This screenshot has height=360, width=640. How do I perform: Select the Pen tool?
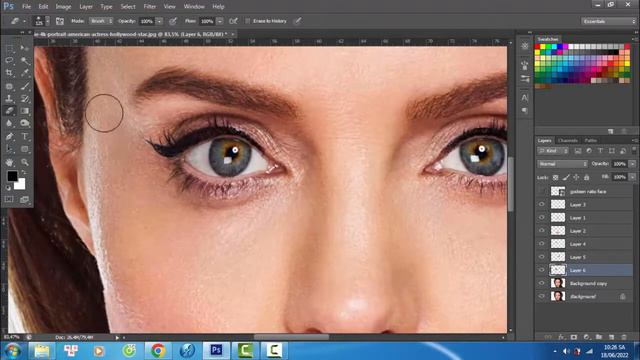9,137
